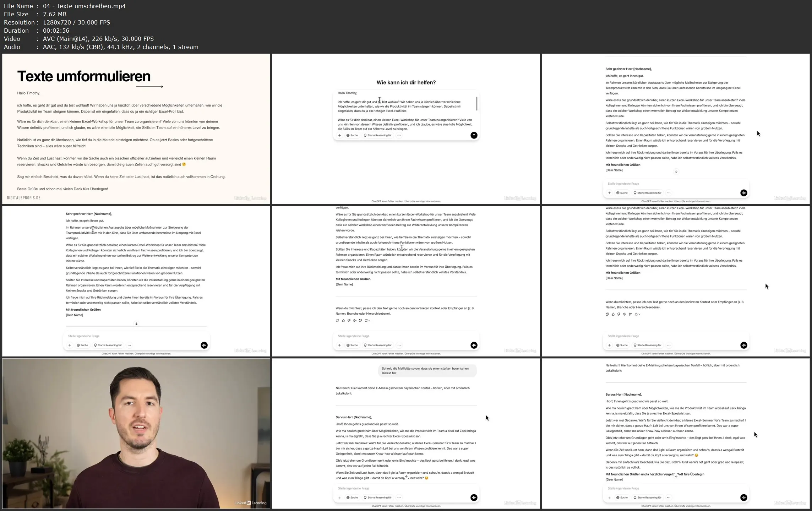Copy the reply in the frame topped by 'verfügen.'
The image size is (812, 511).
pyautogui.click(x=337, y=320)
